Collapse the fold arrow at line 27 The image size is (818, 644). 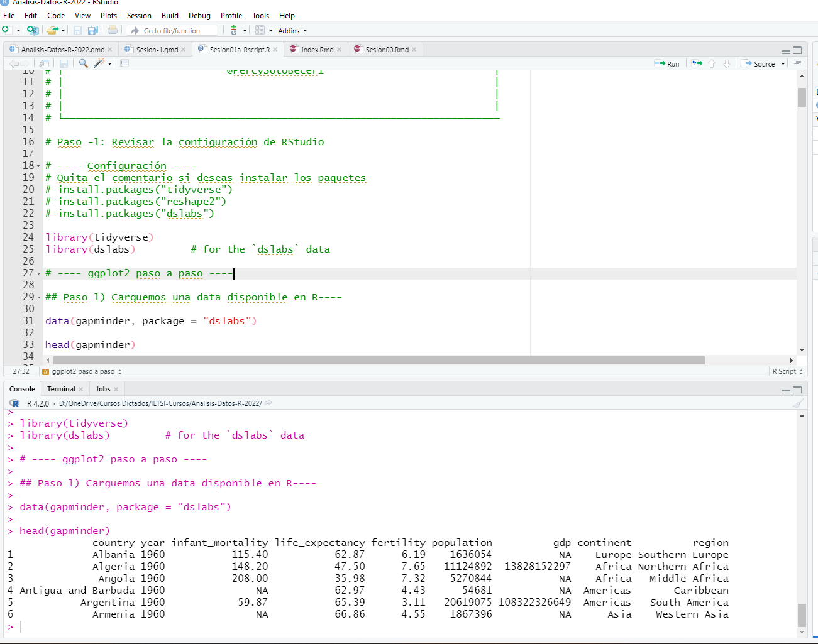pos(39,274)
